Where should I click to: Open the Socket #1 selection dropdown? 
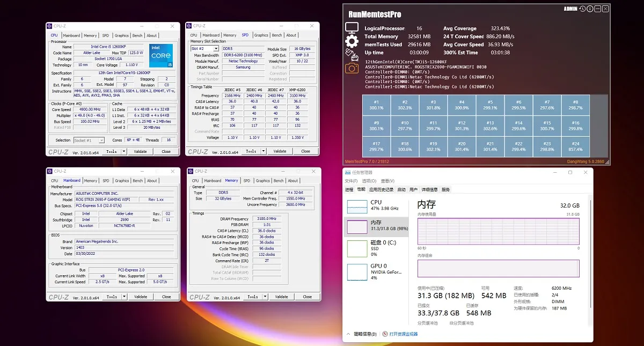(x=89, y=140)
